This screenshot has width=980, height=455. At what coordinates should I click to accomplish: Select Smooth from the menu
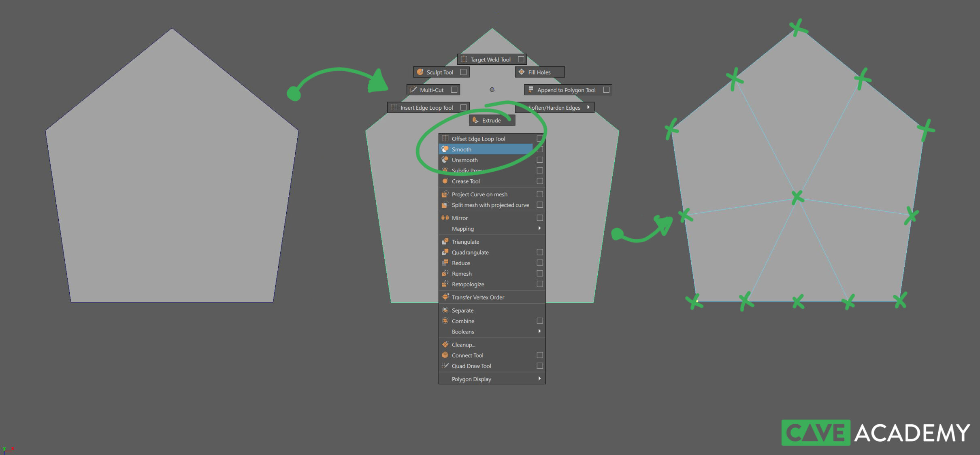tap(461, 149)
